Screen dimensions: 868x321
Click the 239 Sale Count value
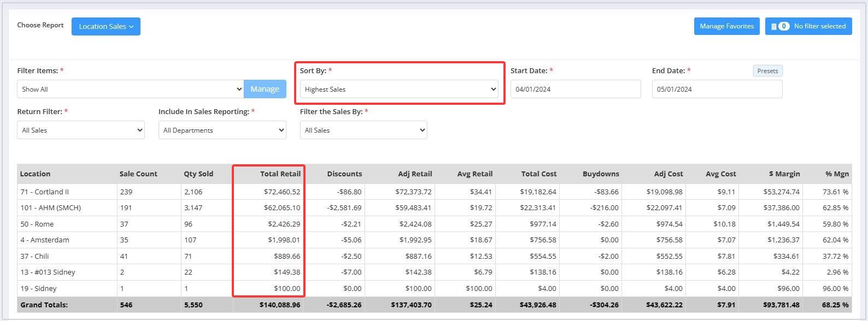tap(126, 192)
